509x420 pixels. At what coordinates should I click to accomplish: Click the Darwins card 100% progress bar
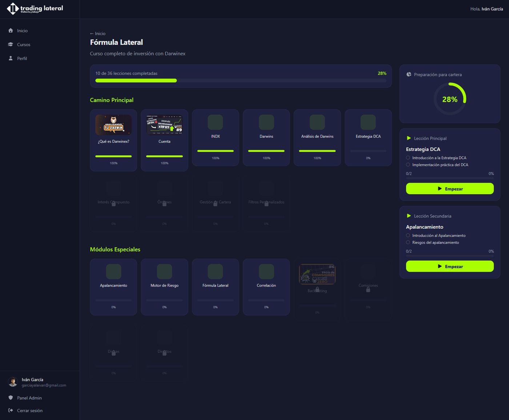tap(266, 151)
